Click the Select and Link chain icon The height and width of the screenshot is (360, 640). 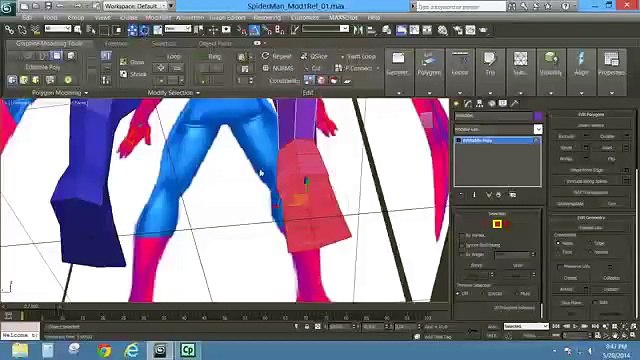(9, 30)
